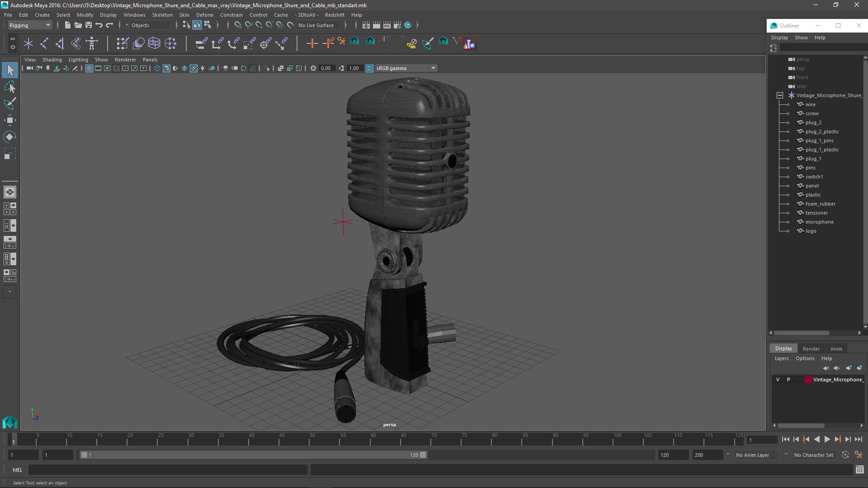Click the Step back one frame button
Image resolution: width=868 pixels, height=488 pixels.
[x=796, y=439]
